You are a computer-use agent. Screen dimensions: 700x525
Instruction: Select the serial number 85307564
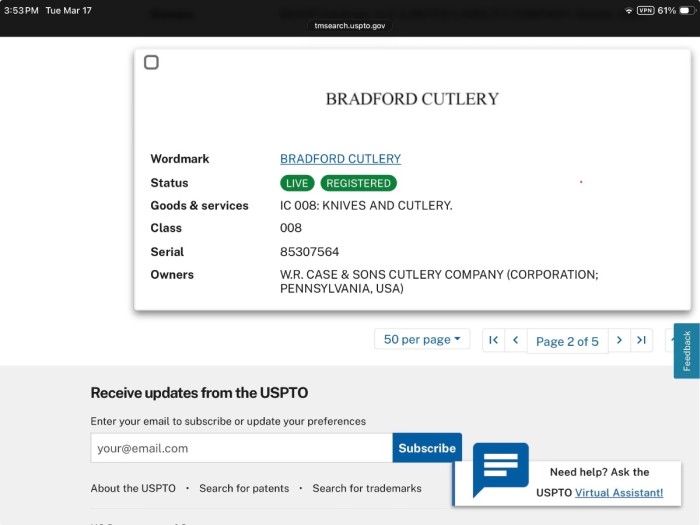point(309,252)
